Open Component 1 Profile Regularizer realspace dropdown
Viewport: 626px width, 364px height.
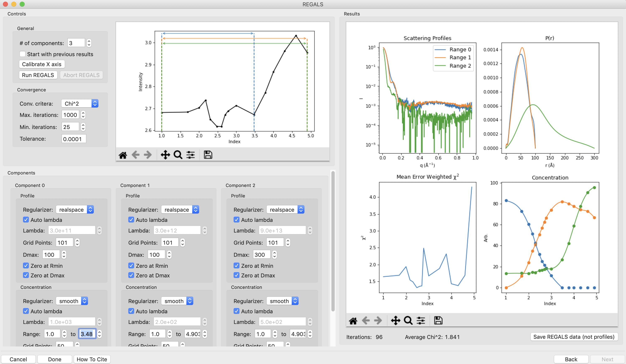[x=180, y=209]
